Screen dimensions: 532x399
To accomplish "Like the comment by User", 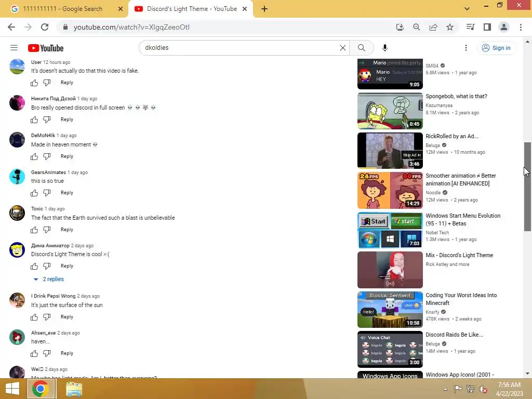I will click(34, 83).
